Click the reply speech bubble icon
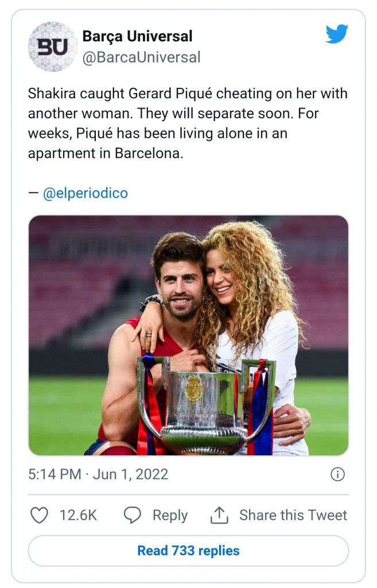 click(133, 515)
